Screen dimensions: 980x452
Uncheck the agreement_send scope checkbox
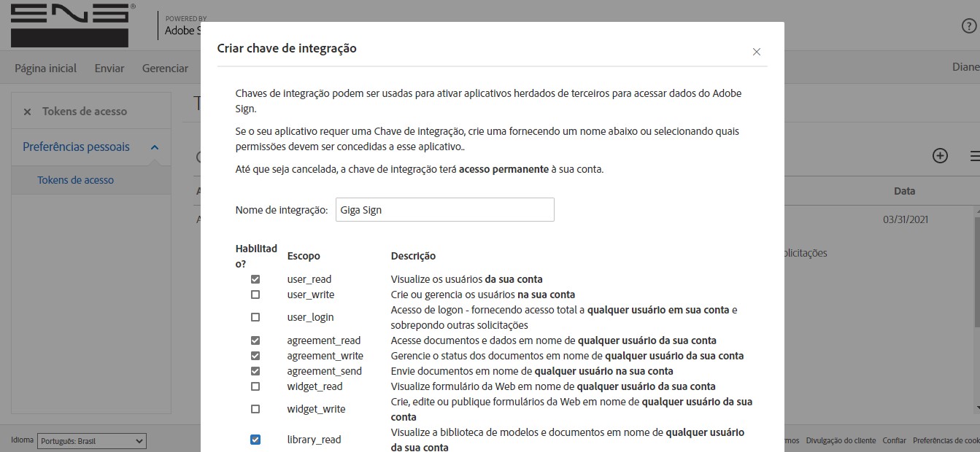[255, 371]
